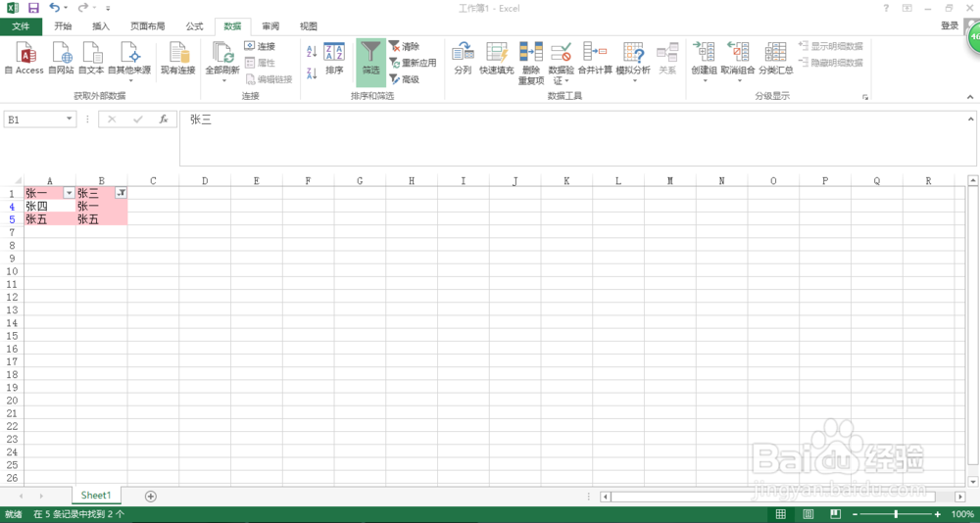980x523 pixels.
Task: Switch to Review (审阅) tab
Action: (270, 26)
